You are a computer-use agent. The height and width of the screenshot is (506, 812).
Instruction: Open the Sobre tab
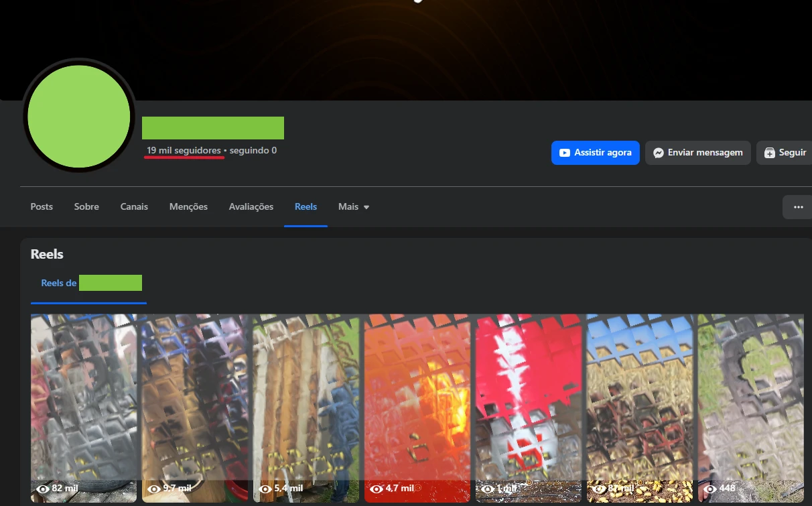point(86,207)
